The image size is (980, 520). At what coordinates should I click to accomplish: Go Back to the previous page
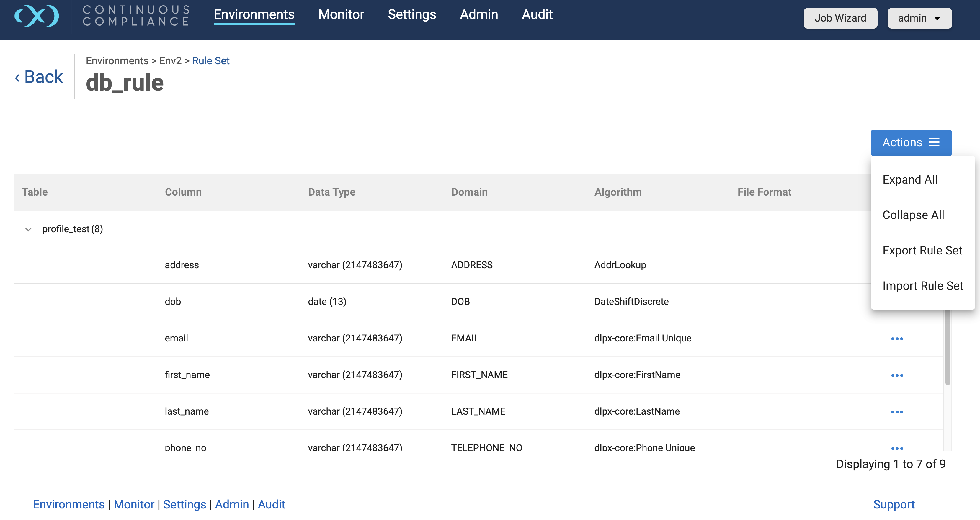pyautogui.click(x=39, y=77)
